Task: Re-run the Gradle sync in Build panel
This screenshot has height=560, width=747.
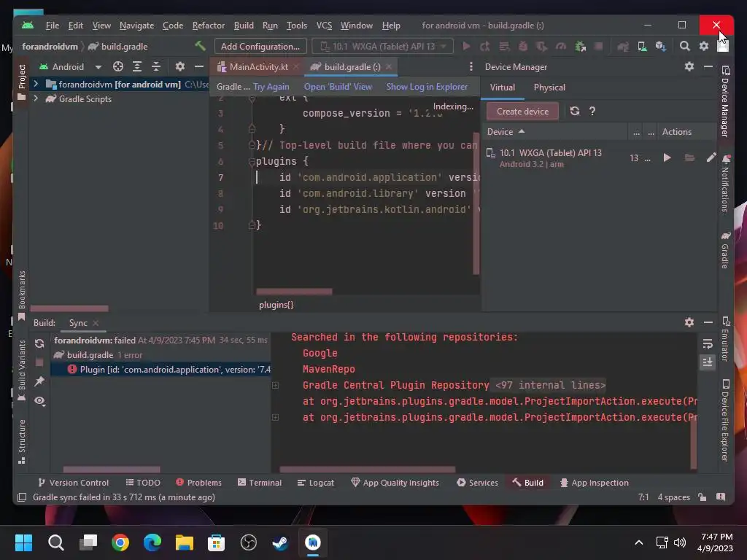Action: [39, 343]
